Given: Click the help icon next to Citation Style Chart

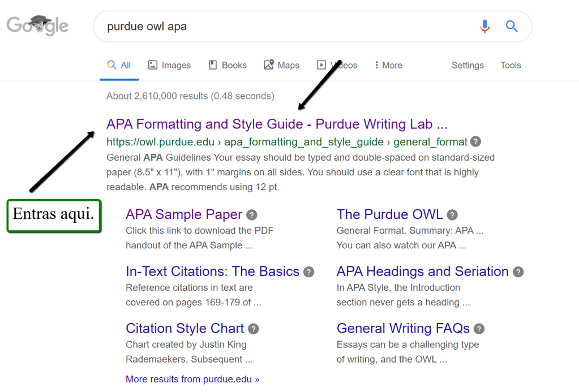Looking at the screenshot, I should [254, 329].
